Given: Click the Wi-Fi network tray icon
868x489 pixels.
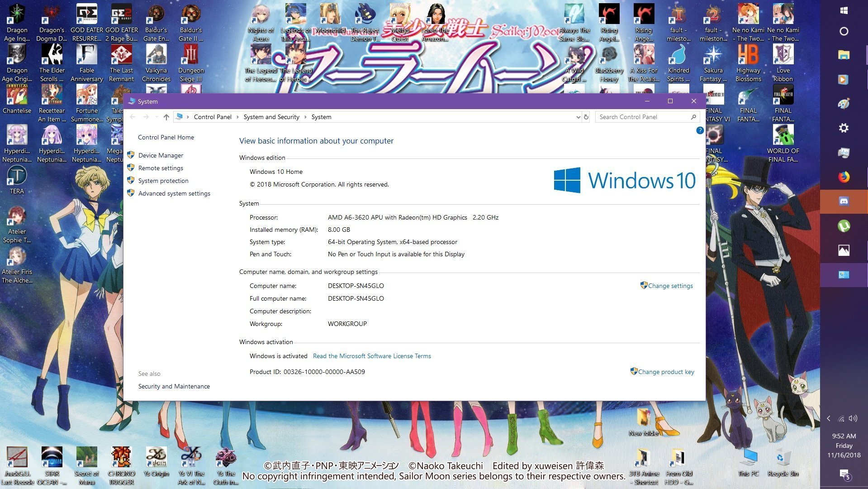Looking at the screenshot, I should (841, 418).
